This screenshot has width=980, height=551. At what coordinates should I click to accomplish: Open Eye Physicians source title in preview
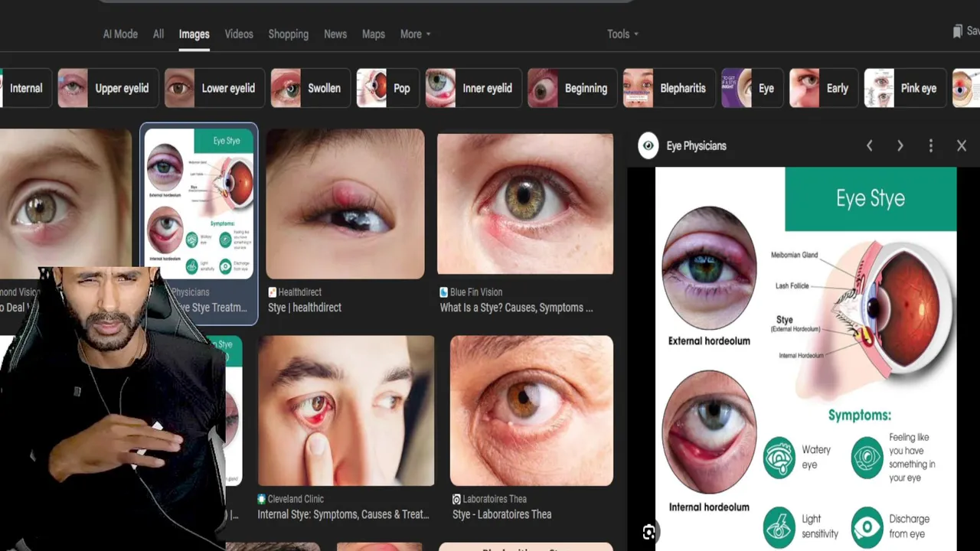click(x=697, y=145)
